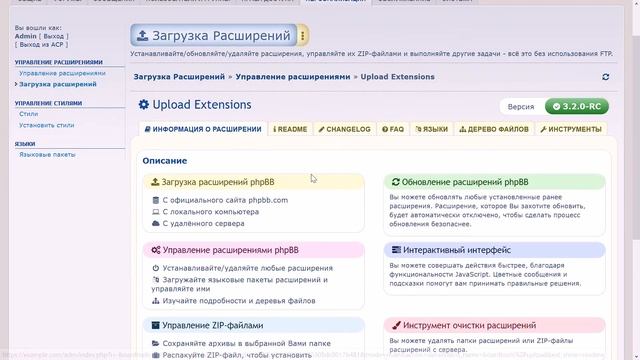Click the Выход link next to Admin
Image resolution: width=640 pixels, height=360 pixels.
pos(53,36)
